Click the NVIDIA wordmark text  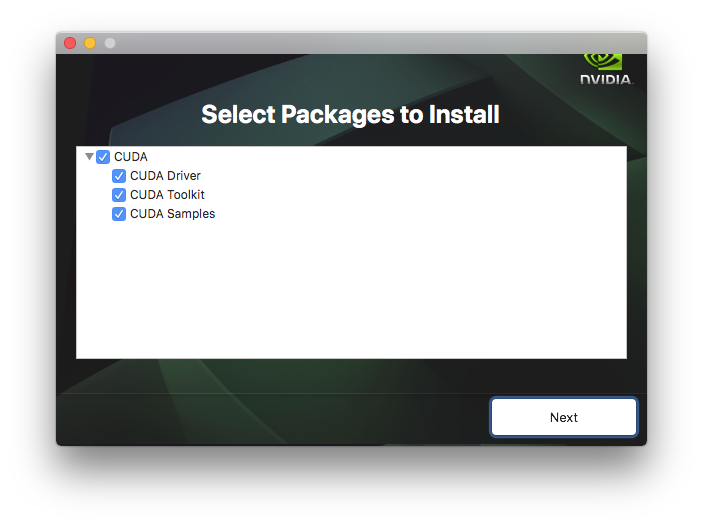coord(606,80)
